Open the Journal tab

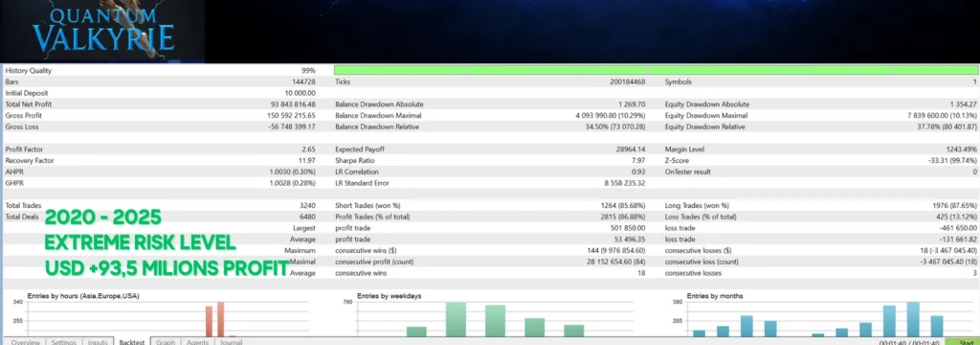point(231,342)
